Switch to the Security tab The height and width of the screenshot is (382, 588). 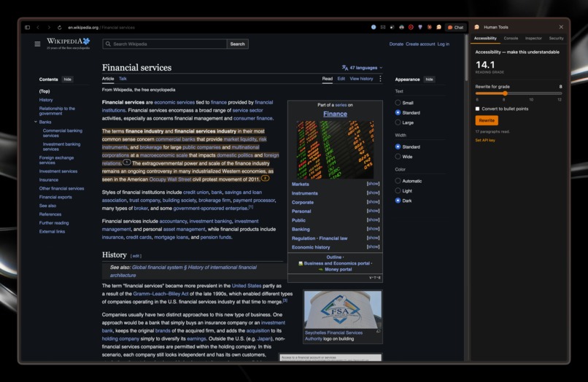[x=556, y=38]
